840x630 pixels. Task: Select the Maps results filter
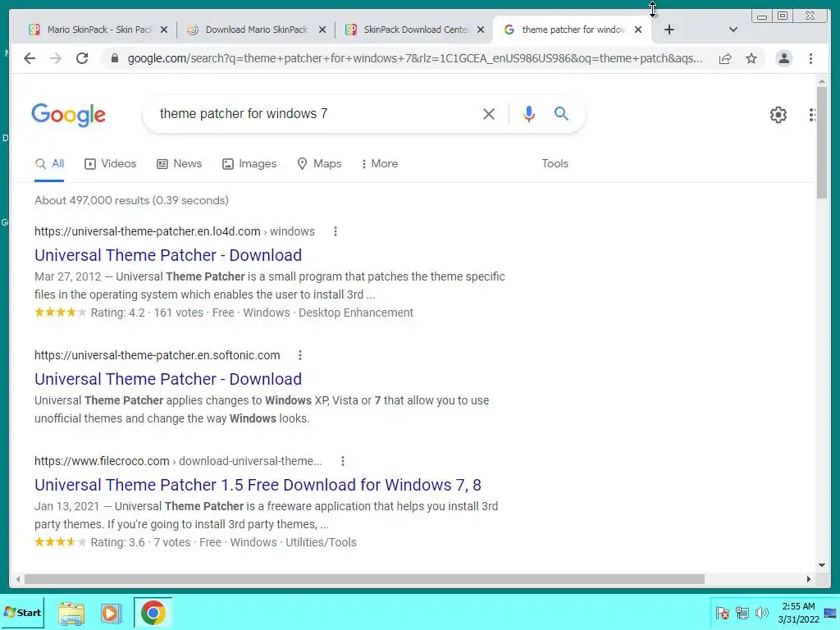(319, 164)
